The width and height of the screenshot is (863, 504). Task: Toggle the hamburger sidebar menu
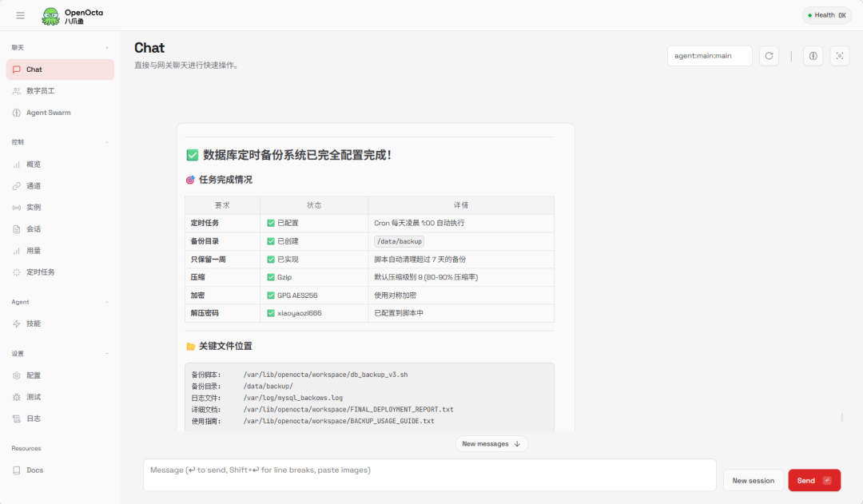20,15
